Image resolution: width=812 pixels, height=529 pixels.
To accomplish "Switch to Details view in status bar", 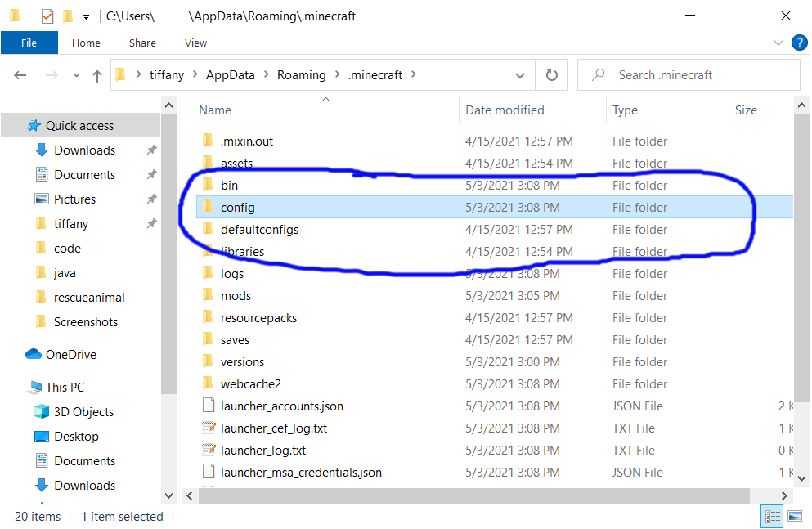I will [772, 516].
